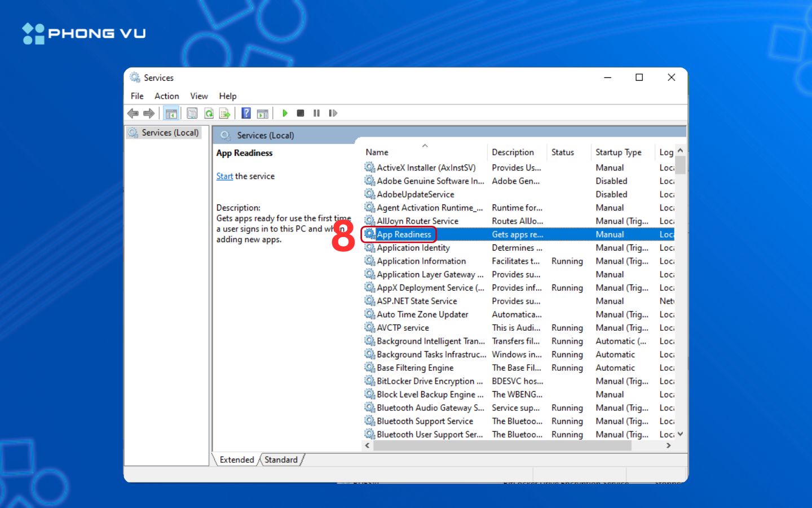Sort by Startup Type column header
The width and height of the screenshot is (812, 508).
coord(618,152)
